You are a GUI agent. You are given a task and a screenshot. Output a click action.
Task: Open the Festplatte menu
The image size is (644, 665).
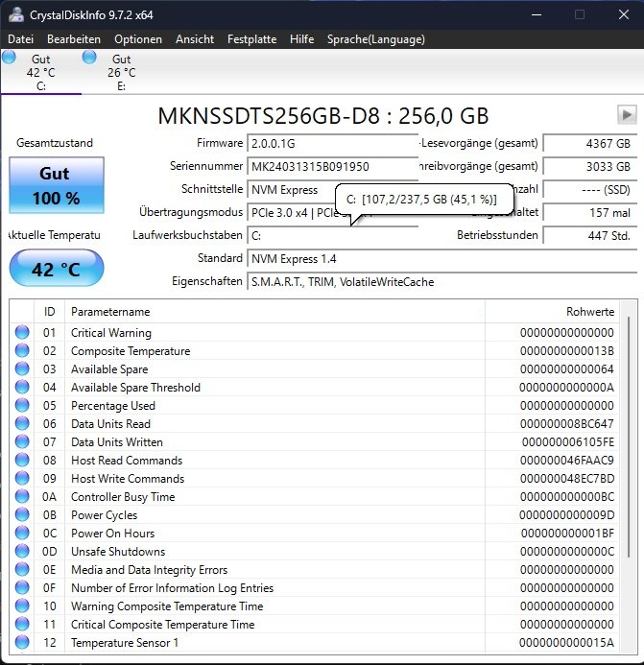tap(252, 39)
